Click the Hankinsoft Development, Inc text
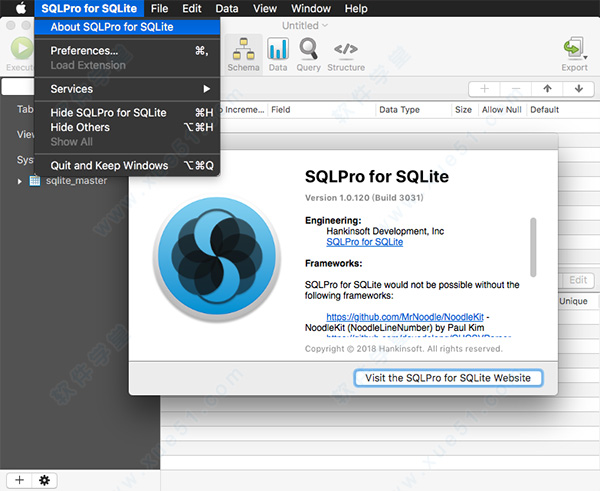The height and width of the screenshot is (491, 600). (385, 231)
